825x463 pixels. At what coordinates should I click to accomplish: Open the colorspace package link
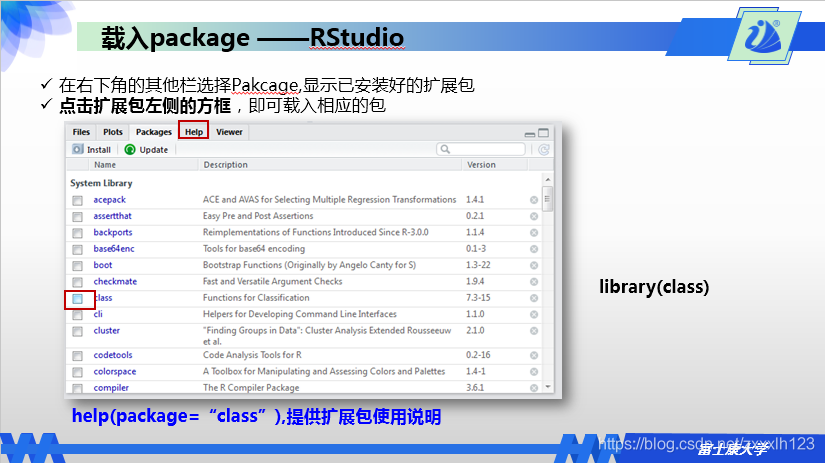[115, 371]
